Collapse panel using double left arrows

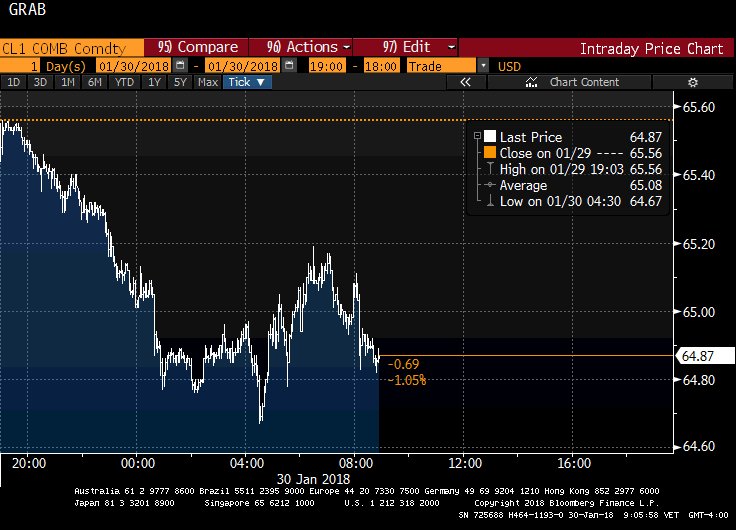(465, 82)
